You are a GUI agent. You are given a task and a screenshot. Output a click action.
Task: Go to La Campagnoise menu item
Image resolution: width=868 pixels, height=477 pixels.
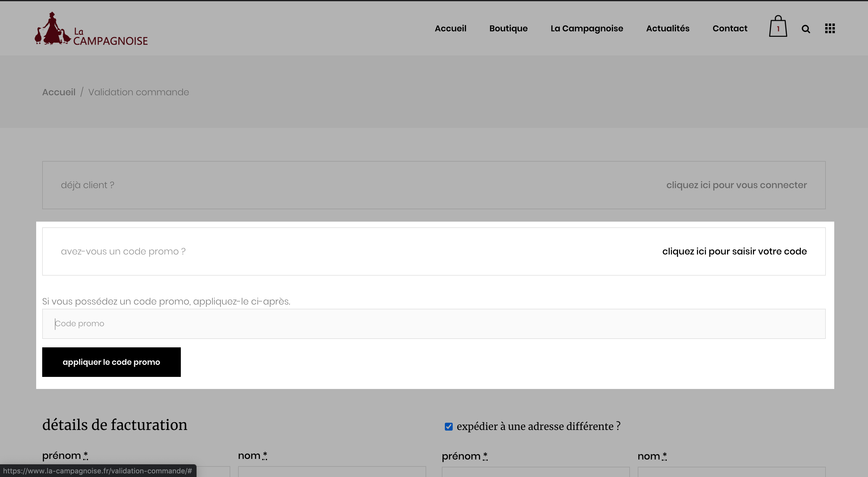[587, 28]
